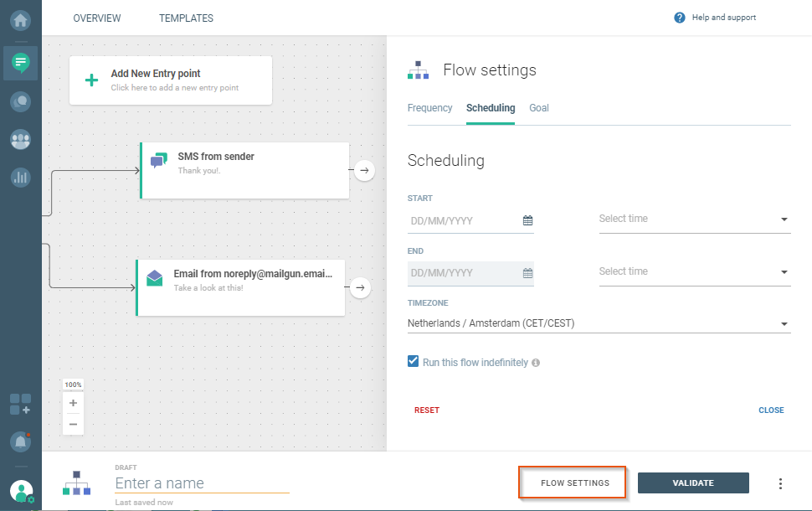
Task: Open the notifications bell icon
Action: tap(21, 441)
